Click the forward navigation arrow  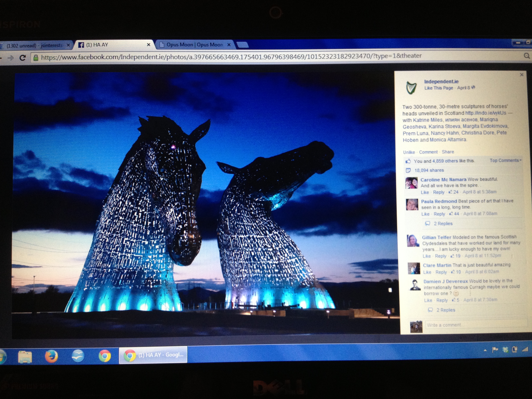pos(10,58)
